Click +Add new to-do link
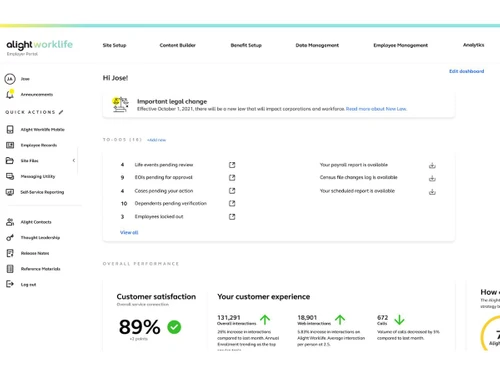 [156, 140]
